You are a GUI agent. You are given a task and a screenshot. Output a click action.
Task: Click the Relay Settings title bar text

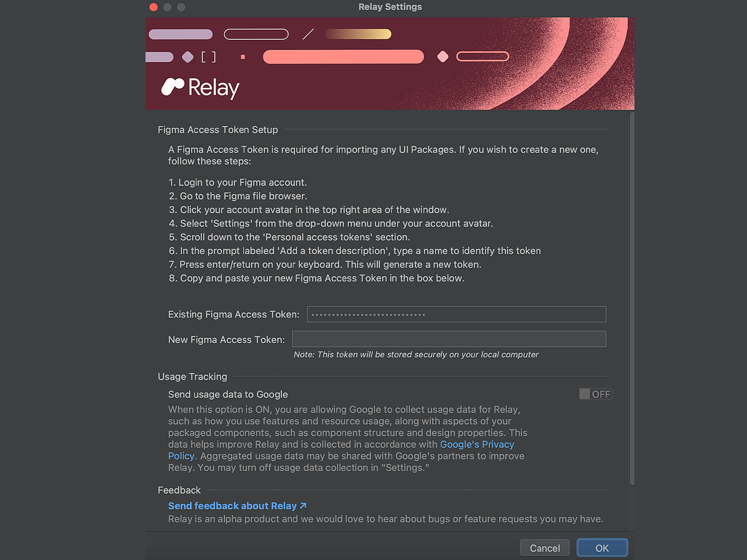[x=390, y=7]
